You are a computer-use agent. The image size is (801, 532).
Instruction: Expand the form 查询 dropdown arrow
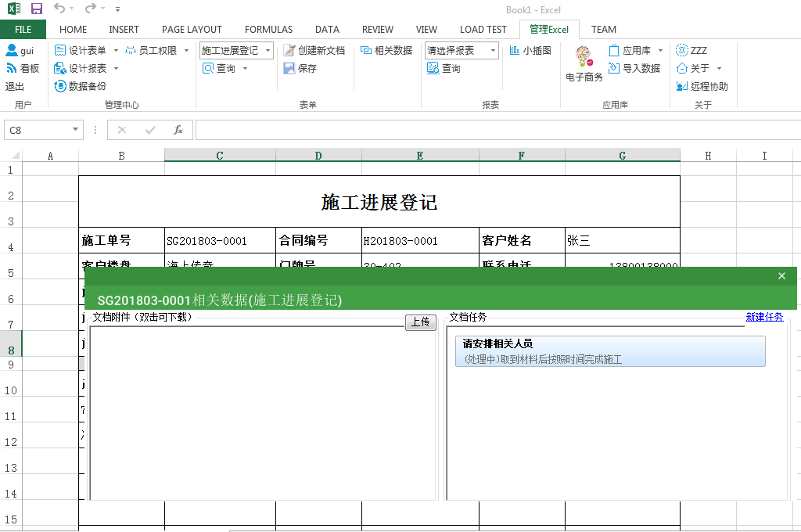pos(245,69)
